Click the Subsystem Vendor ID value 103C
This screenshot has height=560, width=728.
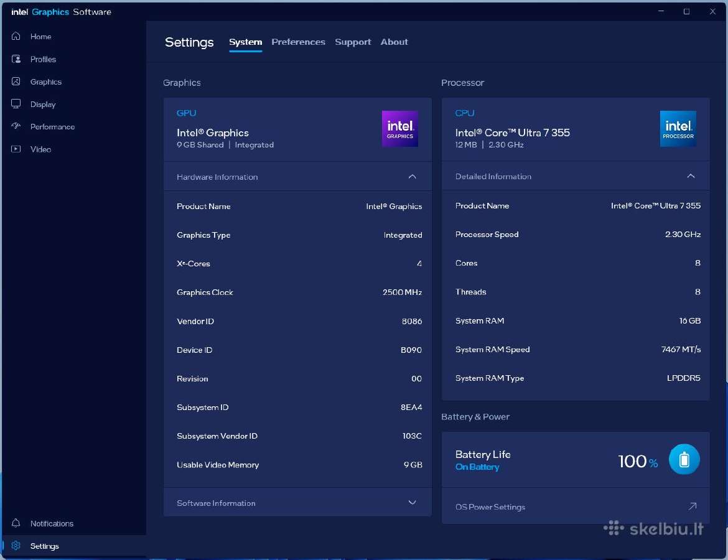coord(413,436)
